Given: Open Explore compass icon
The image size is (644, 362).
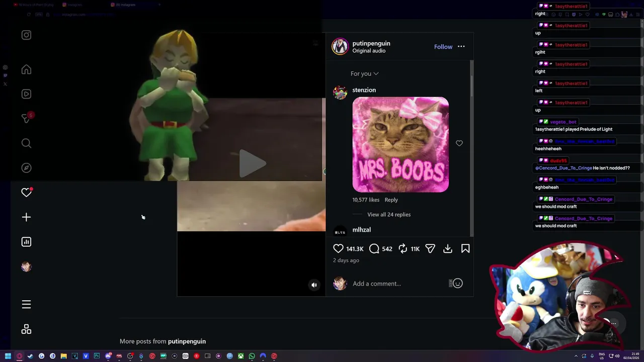Looking at the screenshot, I should point(26,168).
